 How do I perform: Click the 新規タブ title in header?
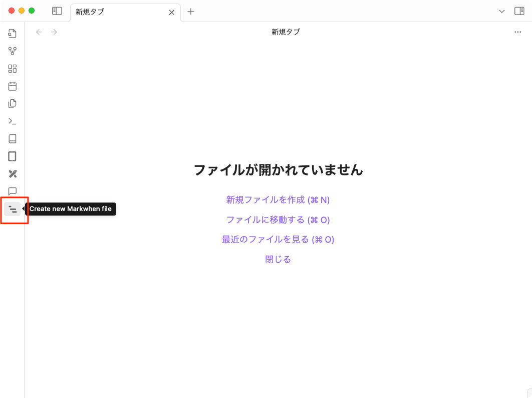point(286,32)
